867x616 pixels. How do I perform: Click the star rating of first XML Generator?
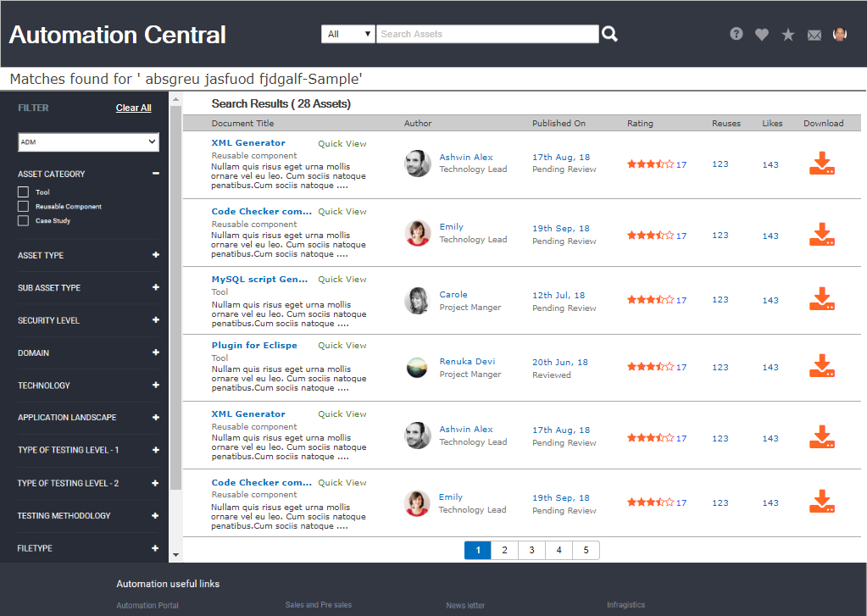650,164
